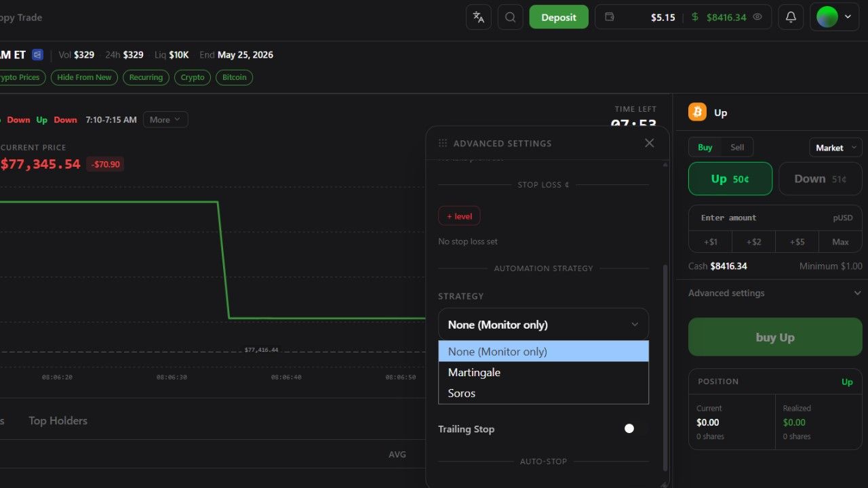The width and height of the screenshot is (868, 488).
Task: Click the End May 25, 2026 date
Action: coord(236,55)
